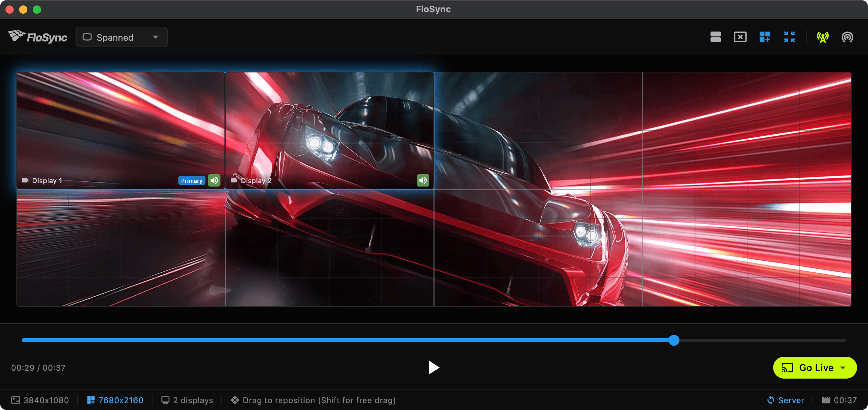
Task: Expand the Go Live dropdown arrow
Action: point(843,368)
